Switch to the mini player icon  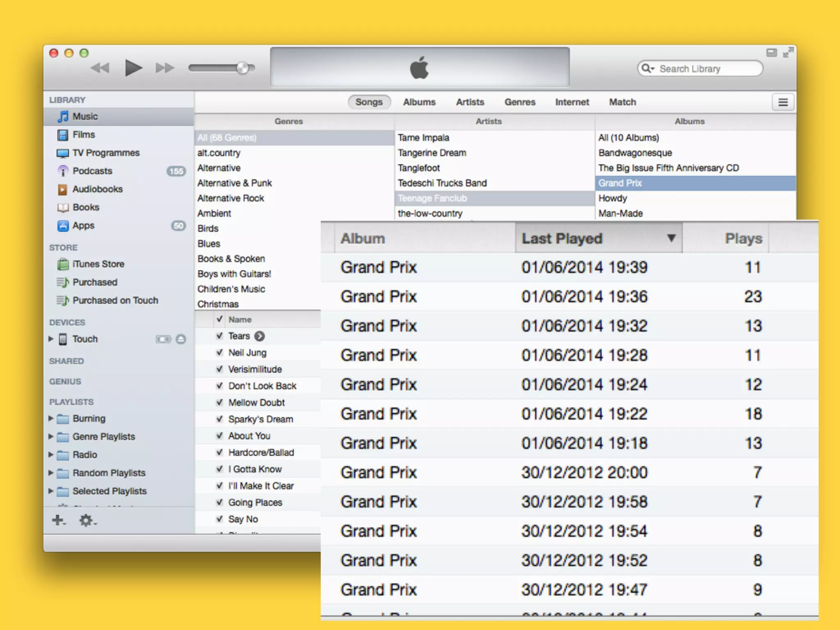[x=772, y=52]
